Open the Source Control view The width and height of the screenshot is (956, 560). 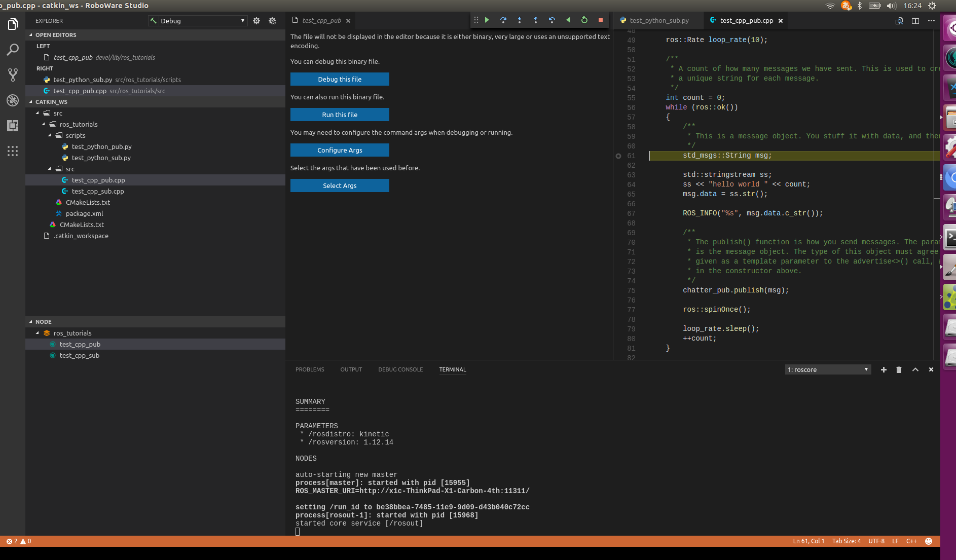13,75
